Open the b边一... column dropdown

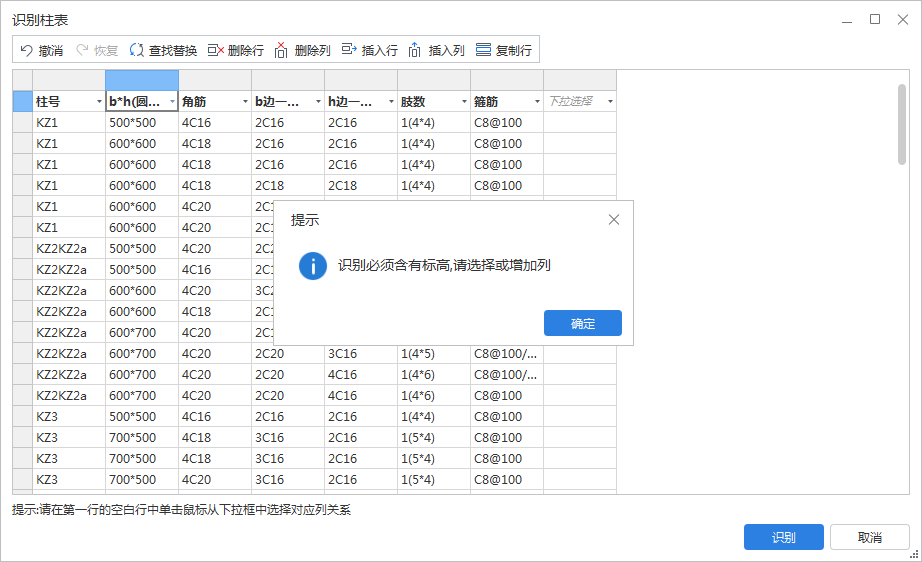pos(318,102)
